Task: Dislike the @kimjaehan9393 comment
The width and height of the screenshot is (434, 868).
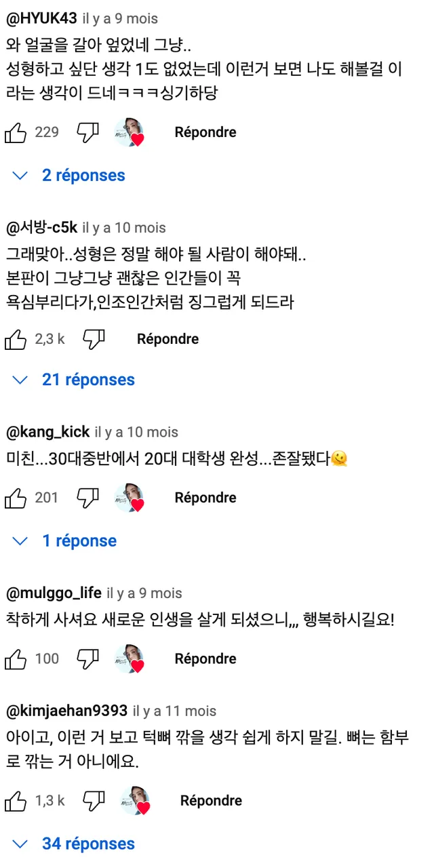Action: (94, 801)
